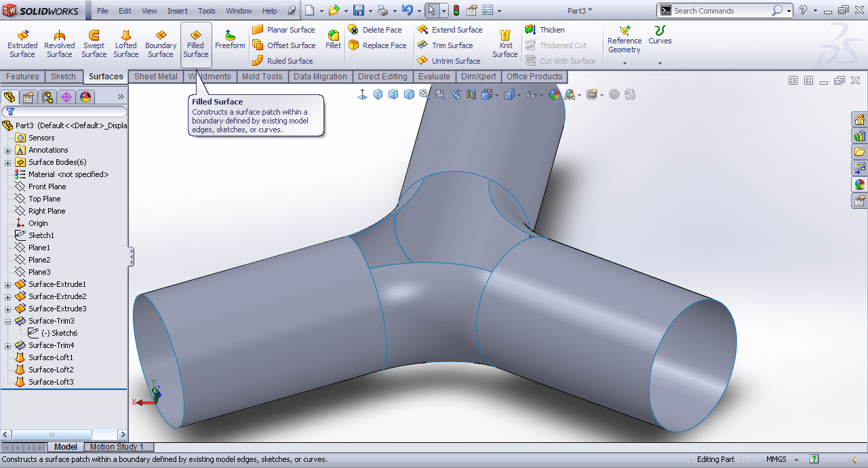Open the Curves dropdown arrow
Screen dimensions: 868x468
pyautogui.click(x=660, y=64)
